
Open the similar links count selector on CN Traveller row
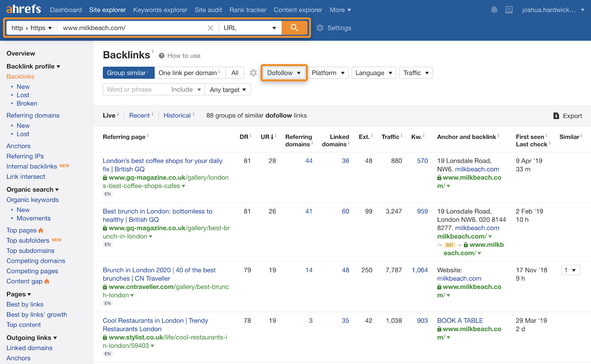(x=570, y=270)
